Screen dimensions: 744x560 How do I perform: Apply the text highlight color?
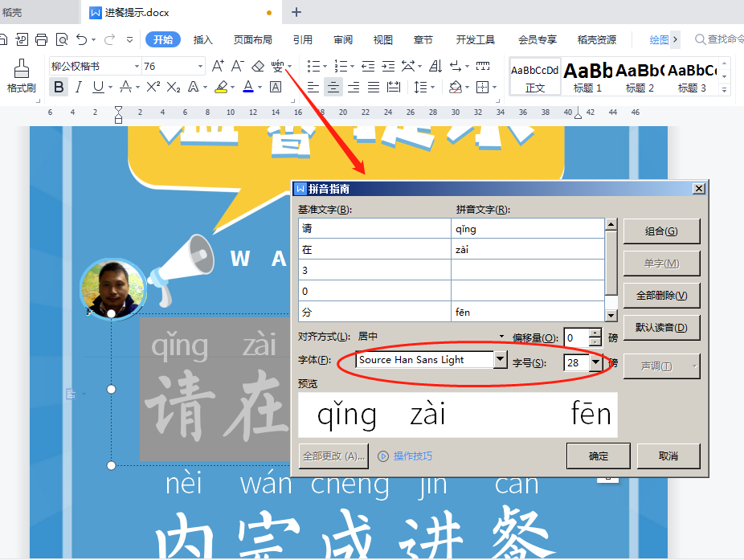point(221,88)
